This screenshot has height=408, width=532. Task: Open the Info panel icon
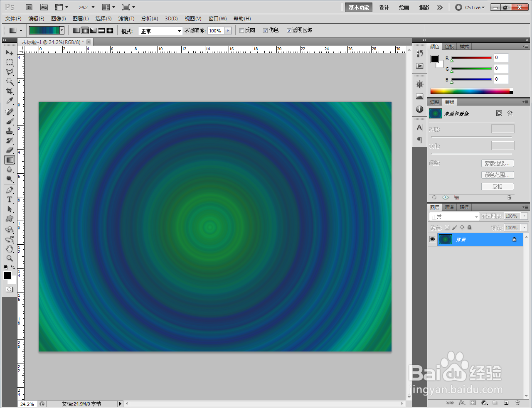(x=420, y=109)
